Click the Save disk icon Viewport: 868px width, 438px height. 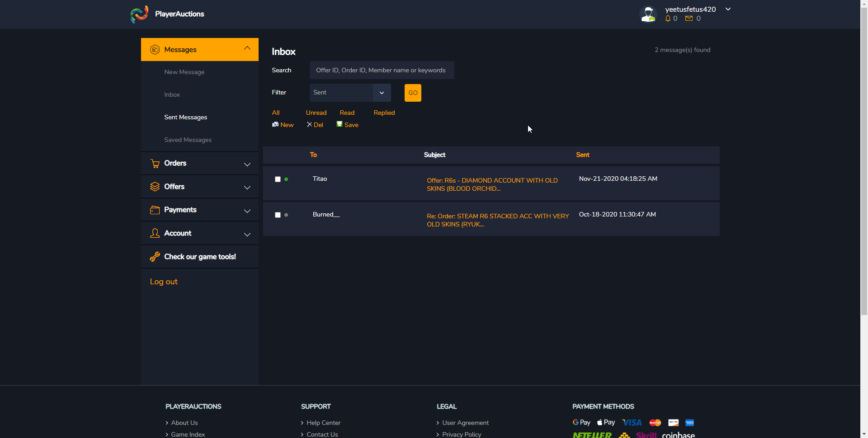click(340, 124)
